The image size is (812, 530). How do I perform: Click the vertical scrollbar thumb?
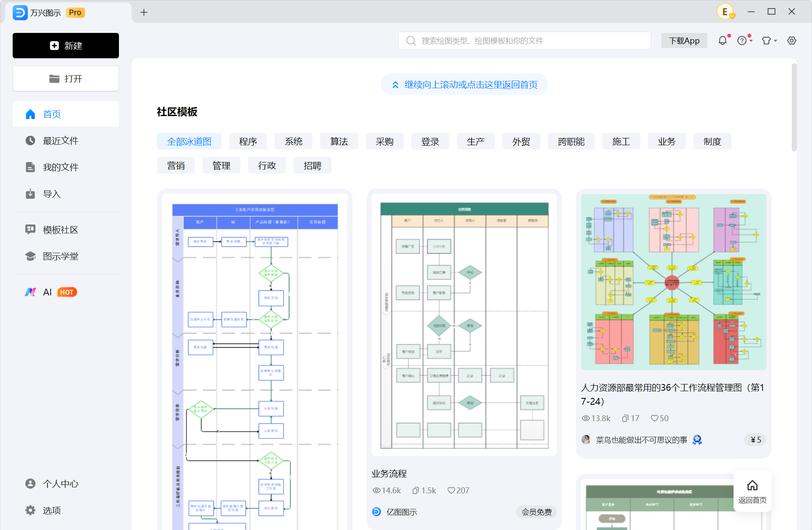point(794,108)
